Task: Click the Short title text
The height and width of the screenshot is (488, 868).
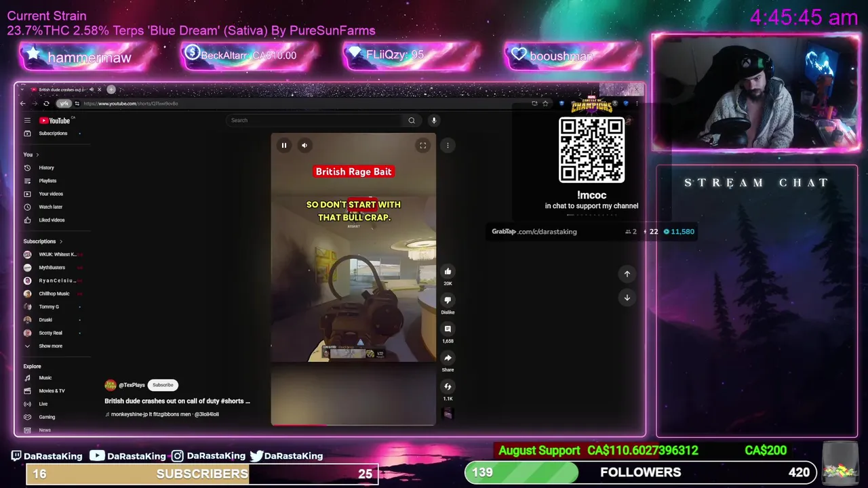Action: pyautogui.click(x=177, y=401)
